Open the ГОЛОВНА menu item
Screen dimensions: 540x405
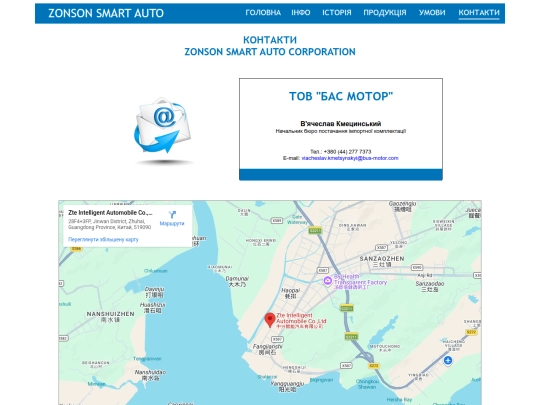[x=263, y=13]
